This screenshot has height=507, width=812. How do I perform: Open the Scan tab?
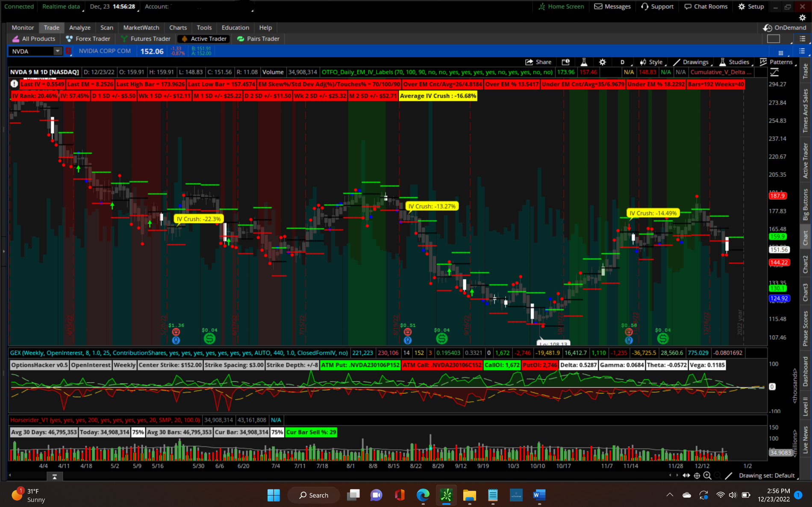107,28
